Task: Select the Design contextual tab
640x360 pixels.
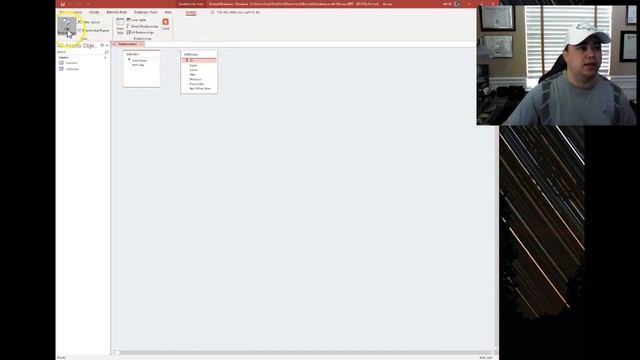Action: (191, 12)
